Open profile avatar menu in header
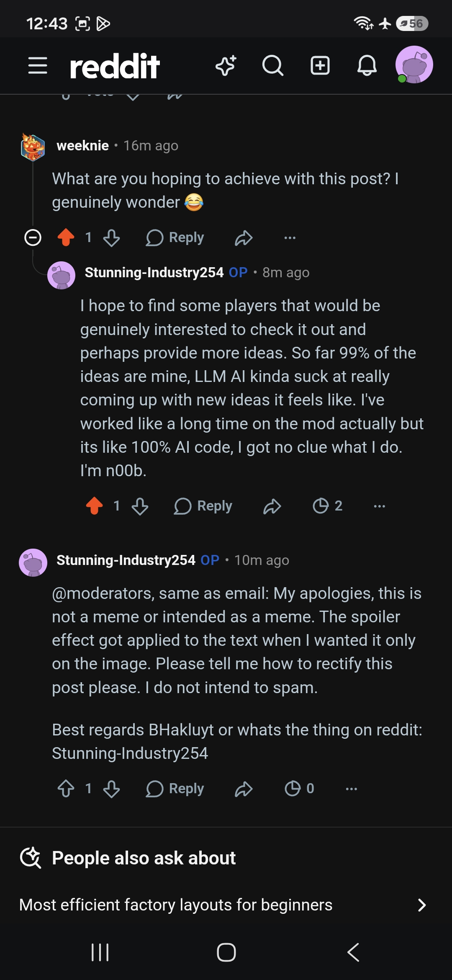Viewport: 452px width, 980px height. [414, 65]
